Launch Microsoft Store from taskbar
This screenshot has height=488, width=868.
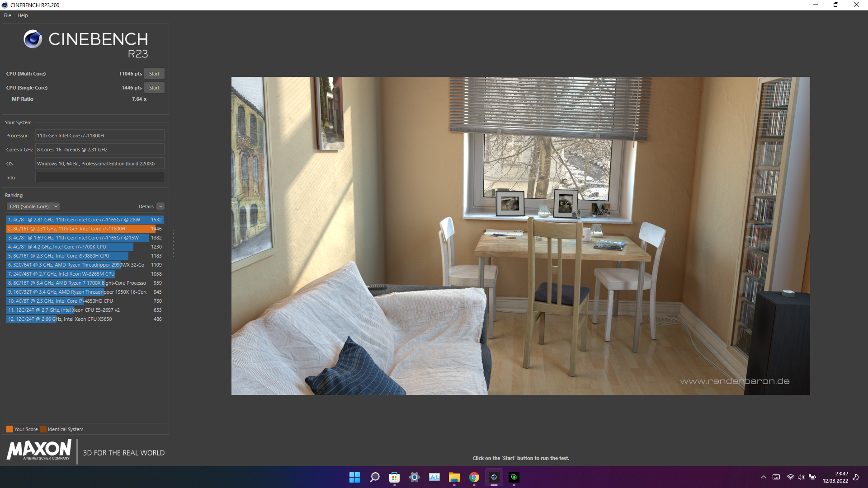point(394,477)
